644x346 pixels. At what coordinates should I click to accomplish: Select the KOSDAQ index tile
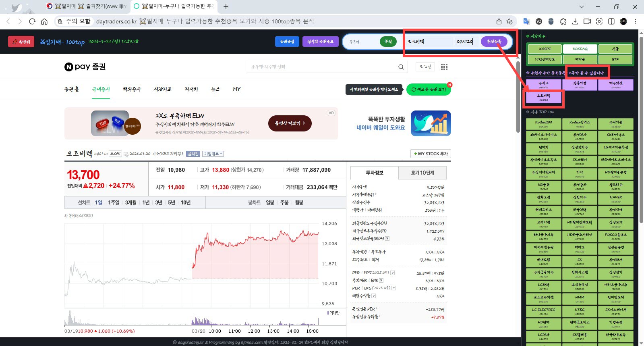(x=580, y=49)
